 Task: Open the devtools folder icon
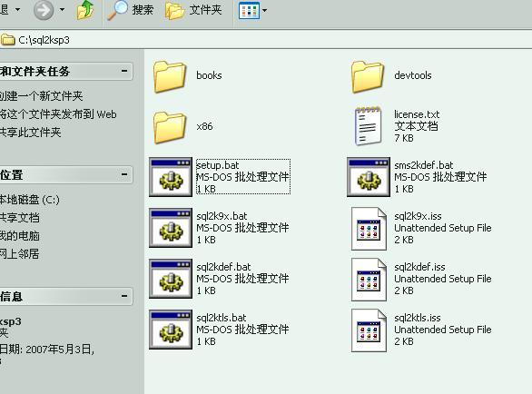(368, 76)
